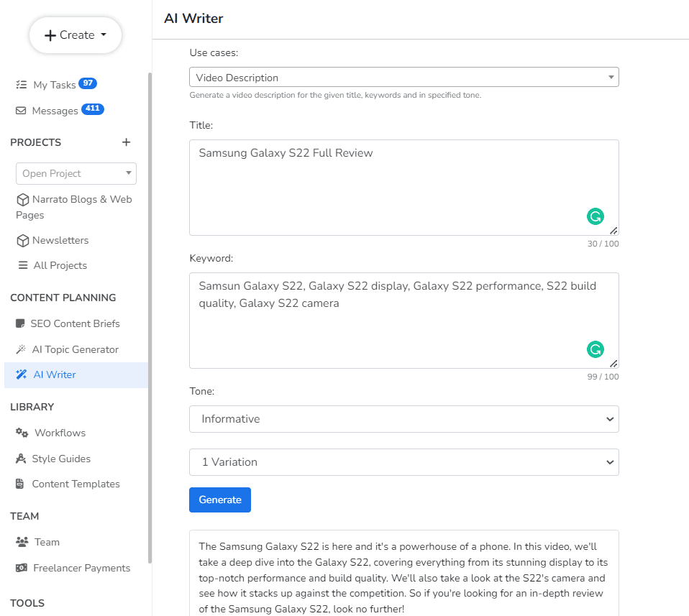Viewport: 689px width, 616px height.
Task: Click resize handle of Title field
Action: (x=614, y=231)
